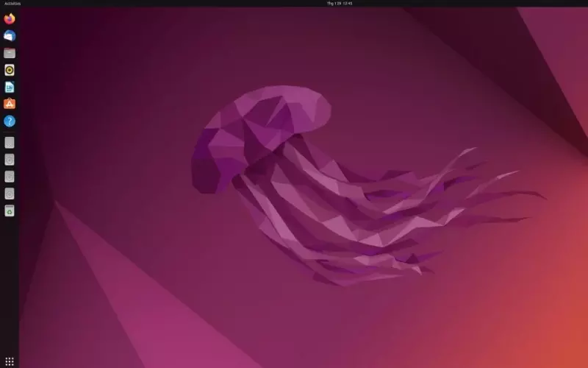Open Thunderbird Mail from the dock
This screenshot has height=368, width=588.
(10, 35)
